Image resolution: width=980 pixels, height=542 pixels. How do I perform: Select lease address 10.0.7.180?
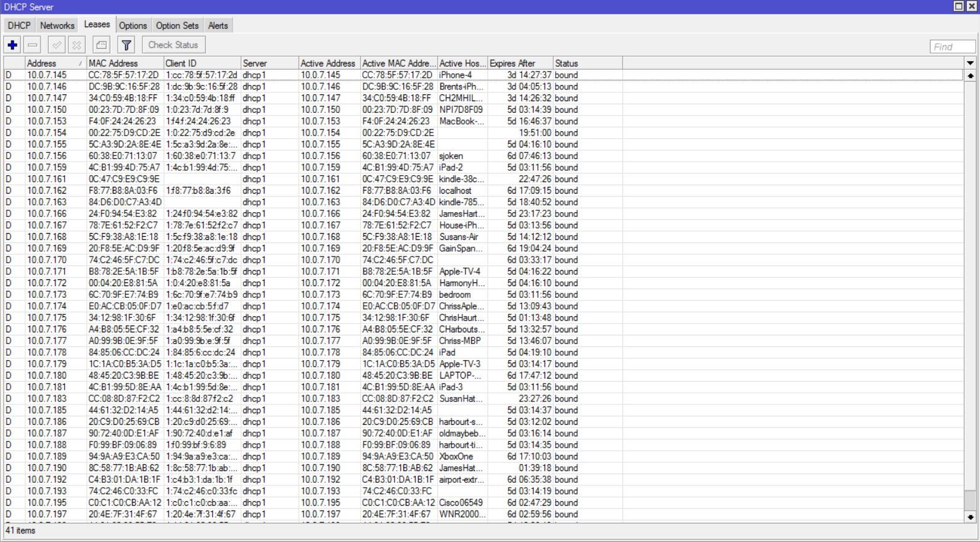(47, 376)
